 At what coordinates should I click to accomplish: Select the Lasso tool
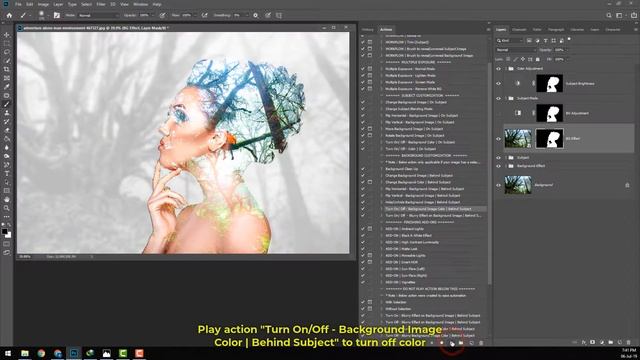click(7, 52)
